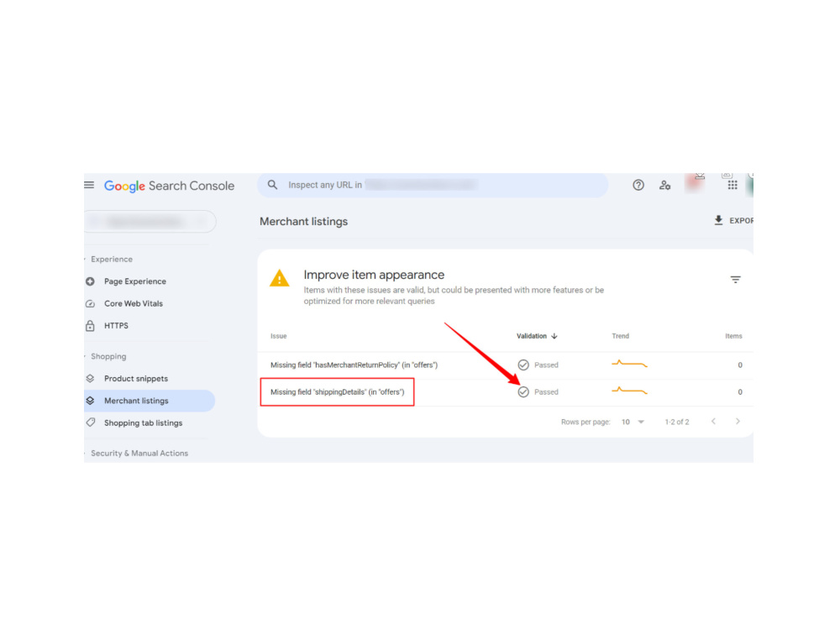Open the Google apps grid
This screenshot has width=840, height=630.
[x=732, y=186]
